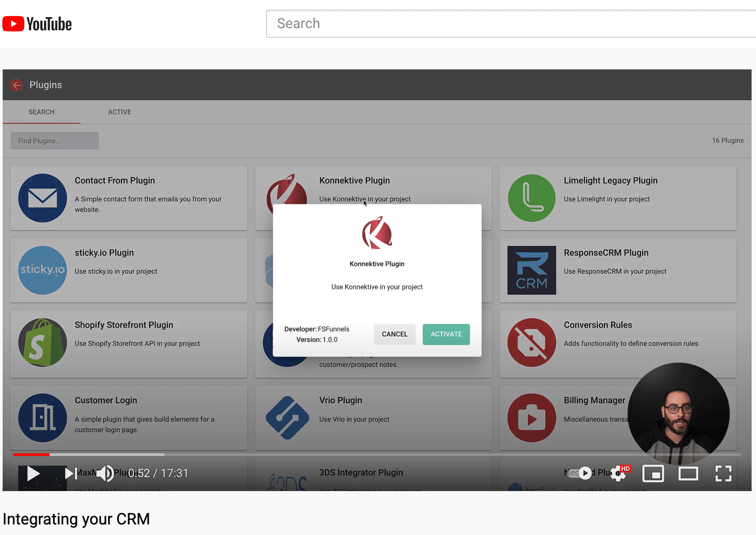Click the 16 Plugins count label
This screenshot has height=535, width=756.
pos(728,141)
